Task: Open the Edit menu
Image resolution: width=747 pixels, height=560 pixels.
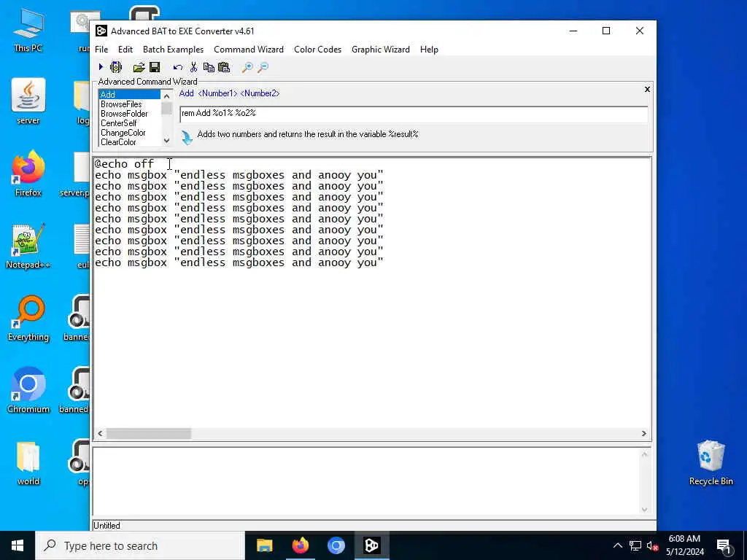Action: tap(125, 50)
